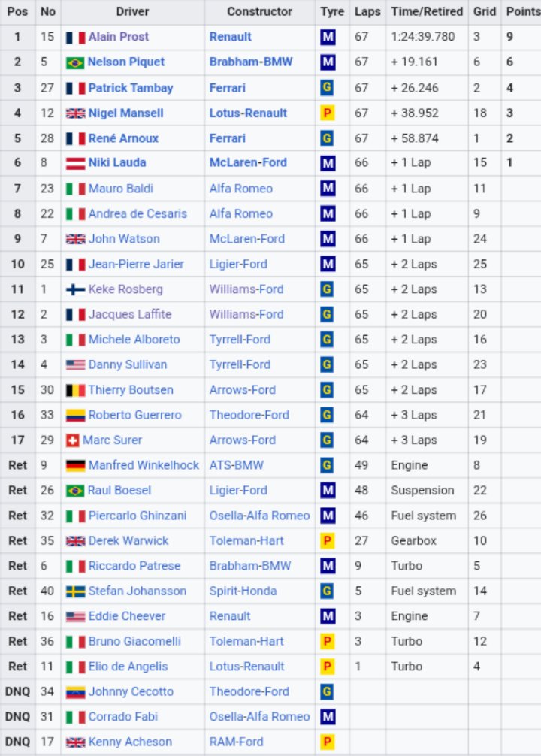The width and height of the screenshot is (541, 756).
Task: Open the Tyrrell-Ford link in Danny Sullivan's row
Action: 240,364
